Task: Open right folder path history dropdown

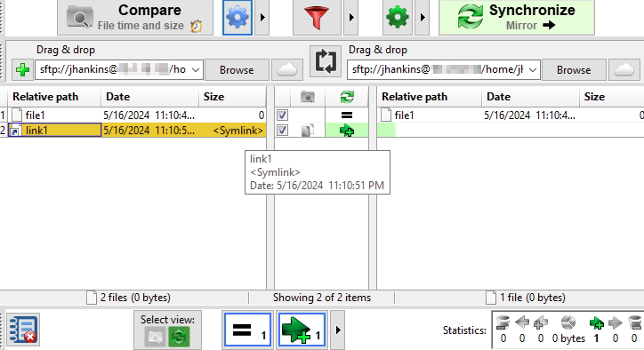Action: coord(533,70)
